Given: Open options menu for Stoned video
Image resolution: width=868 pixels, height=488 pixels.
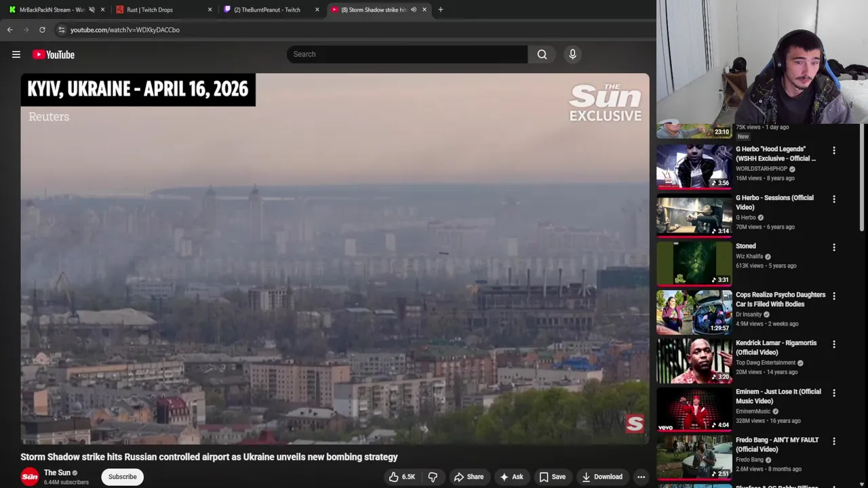Looking at the screenshot, I should [834, 247].
